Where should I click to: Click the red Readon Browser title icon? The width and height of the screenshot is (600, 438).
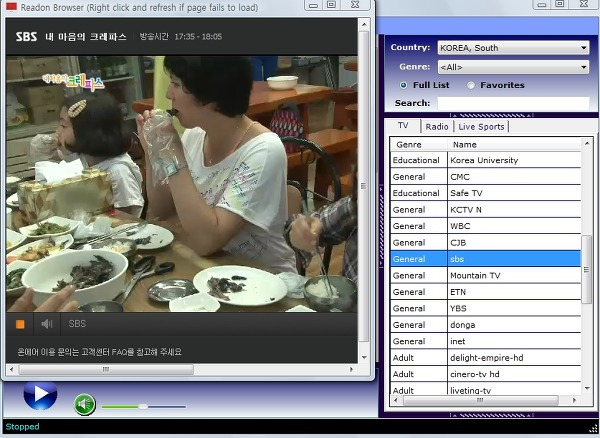click(x=11, y=7)
